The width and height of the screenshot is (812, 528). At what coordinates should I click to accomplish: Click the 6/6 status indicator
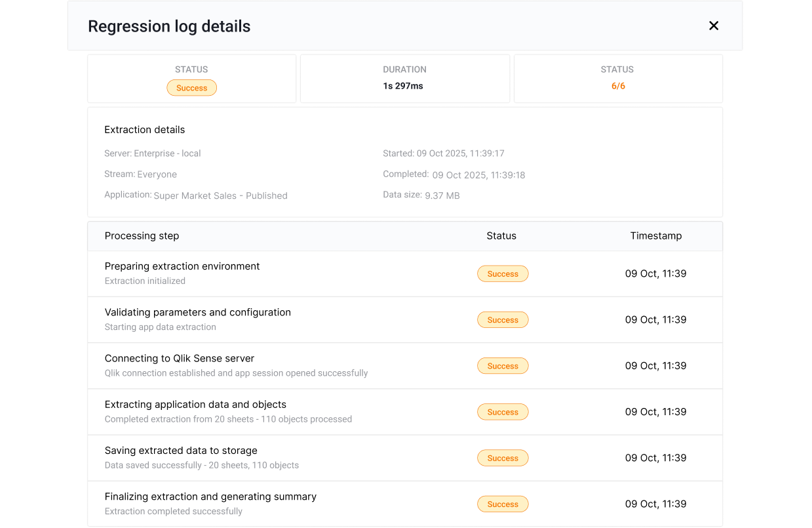[617, 85]
